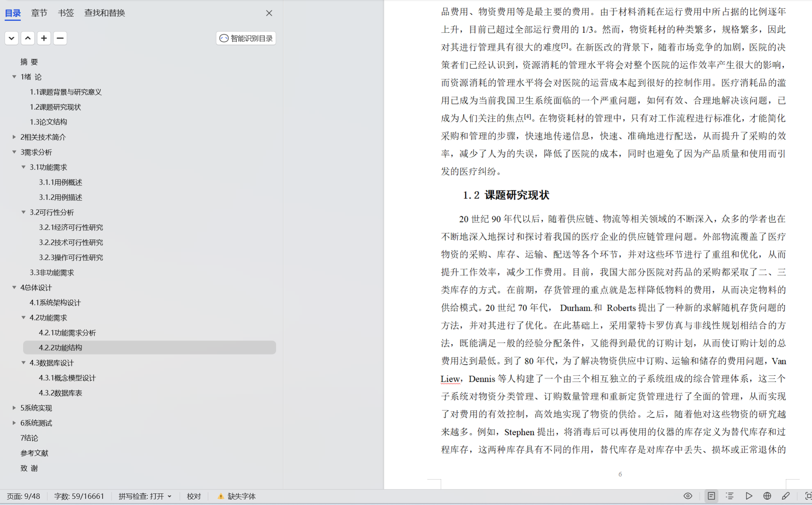Expand the 2相关技术简介 outline node
Image resolution: width=812 pixels, height=505 pixels.
pos(14,137)
